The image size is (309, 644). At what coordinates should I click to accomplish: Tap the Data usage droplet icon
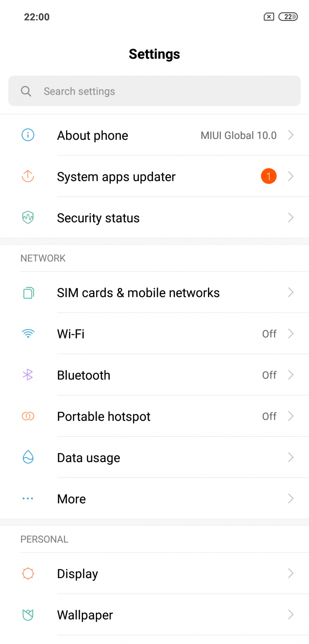pos(28,457)
